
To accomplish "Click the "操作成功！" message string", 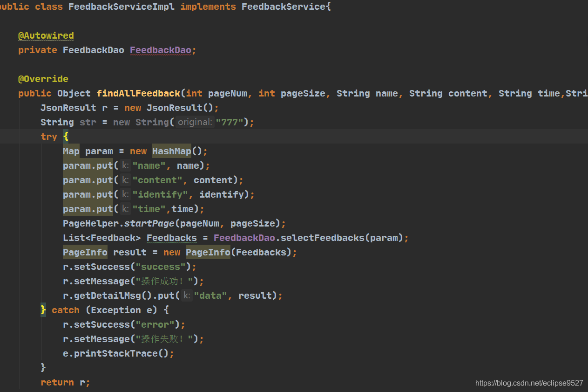I will [164, 281].
